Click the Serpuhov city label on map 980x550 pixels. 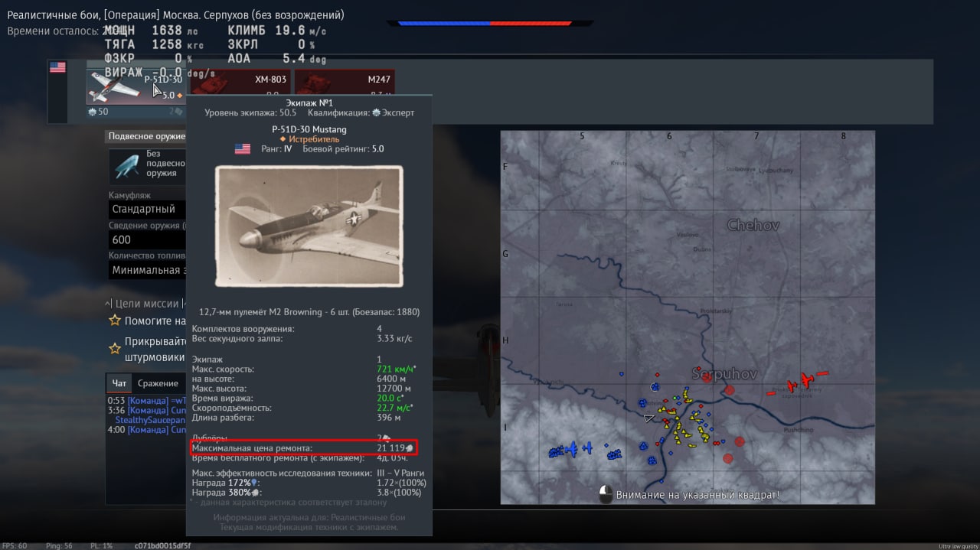(724, 374)
